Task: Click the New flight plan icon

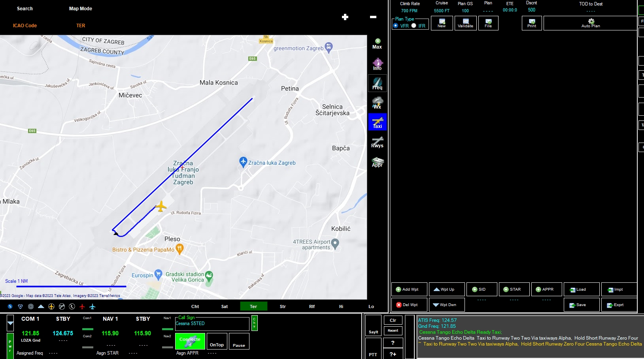Action: point(442,23)
